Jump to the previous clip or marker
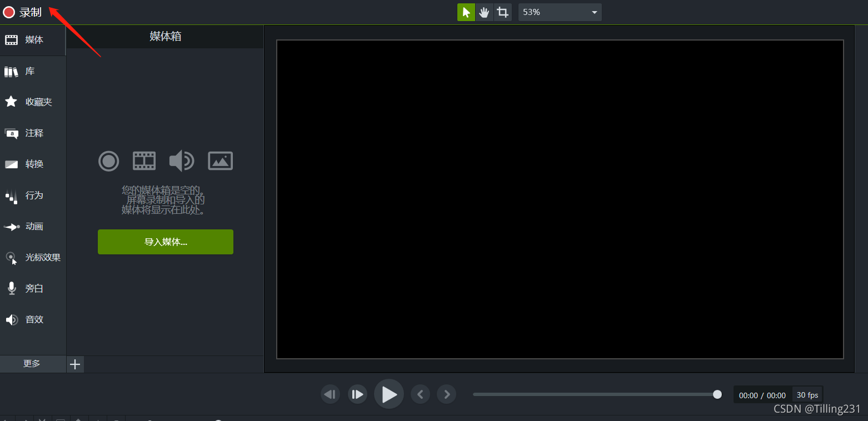This screenshot has width=868, height=421. tap(420, 394)
